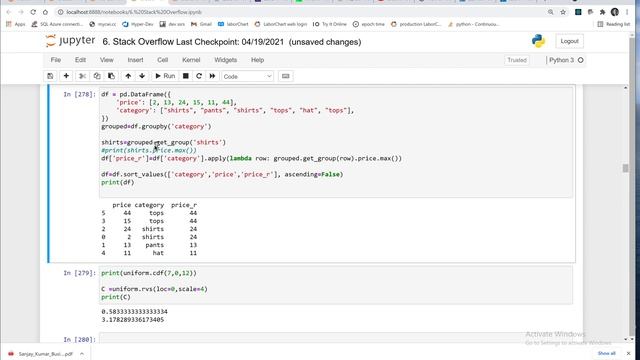Open the laborChart bookmark
640x360 pixels.
(233, 24)
